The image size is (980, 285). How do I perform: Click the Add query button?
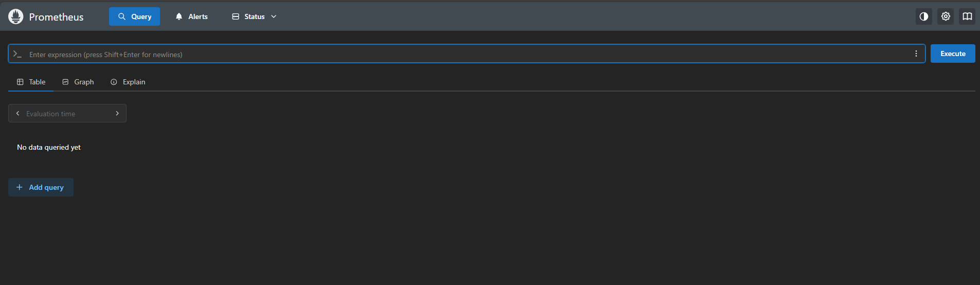tap(41, 187)
